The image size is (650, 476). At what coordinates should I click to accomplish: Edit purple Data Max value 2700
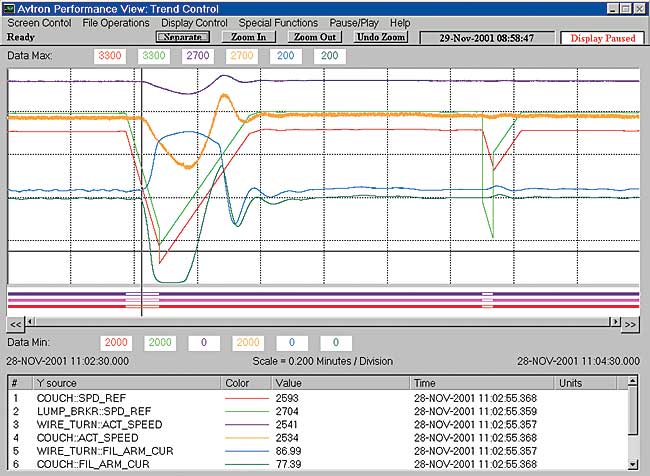coord(198,56)
